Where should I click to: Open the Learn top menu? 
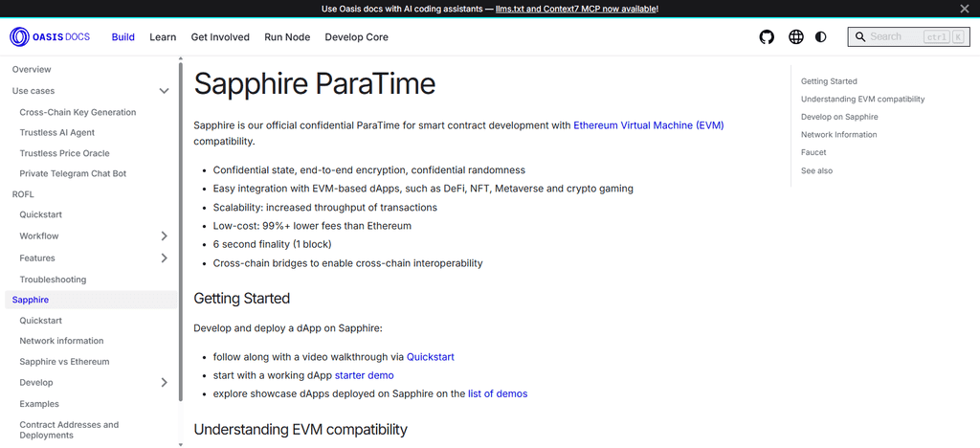(x=163, y=37)
